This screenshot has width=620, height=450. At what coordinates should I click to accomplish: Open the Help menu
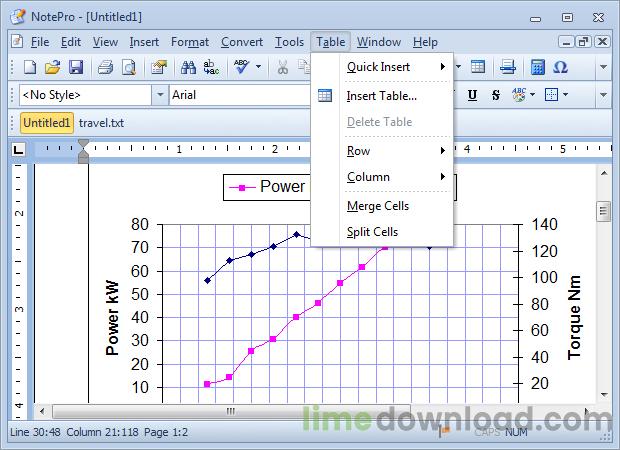(x=425, y=42)
